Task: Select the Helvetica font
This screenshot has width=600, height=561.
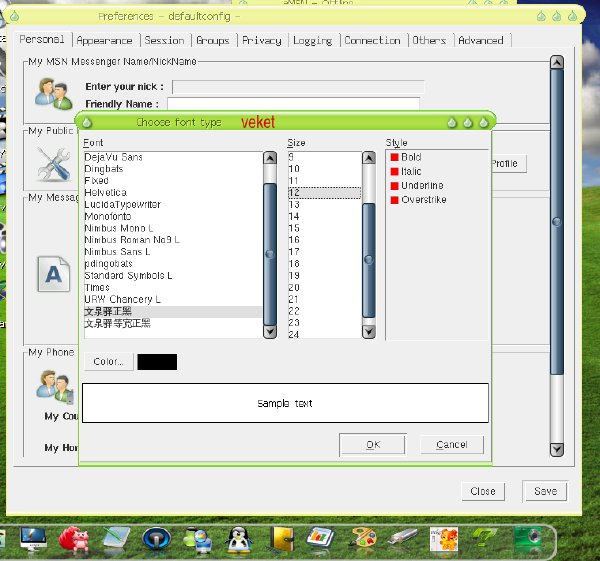Action: [x=173, y=192]
